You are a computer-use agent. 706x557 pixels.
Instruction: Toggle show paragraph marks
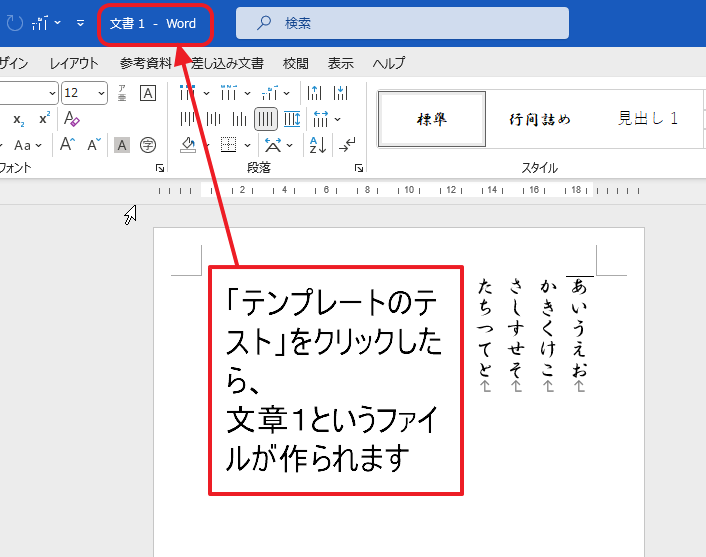tap(347, 145)
